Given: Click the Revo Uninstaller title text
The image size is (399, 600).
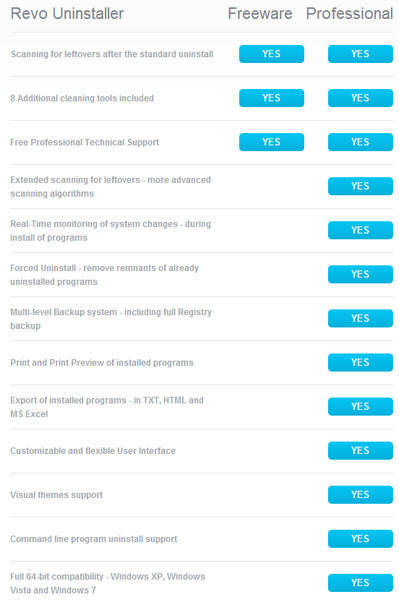Looking at the screenshot, I should tap(67, 14).
